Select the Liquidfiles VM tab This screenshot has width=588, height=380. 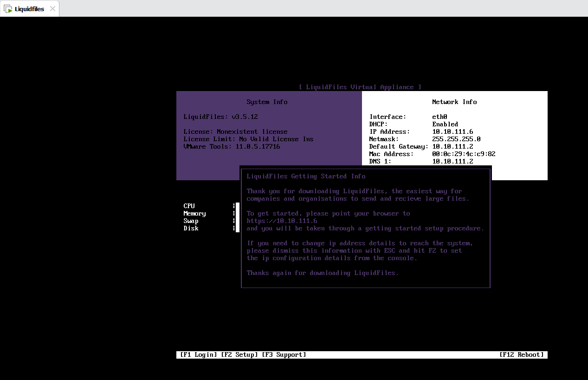[x=29, y=9]
